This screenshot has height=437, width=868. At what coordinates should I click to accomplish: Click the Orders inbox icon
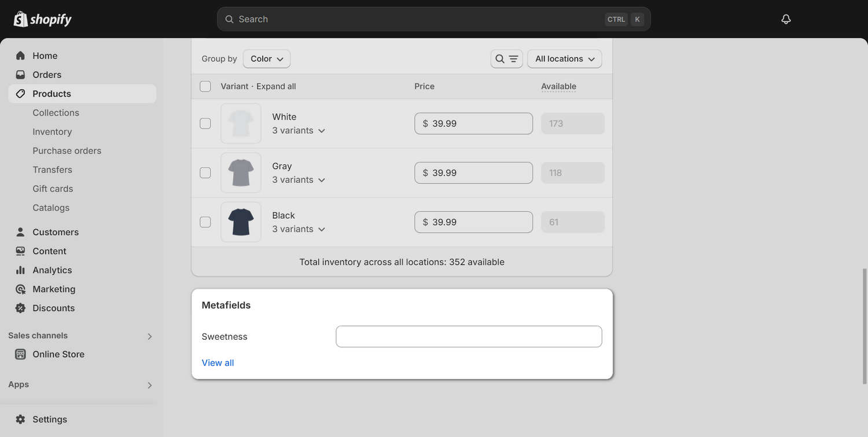pos(20,75)
